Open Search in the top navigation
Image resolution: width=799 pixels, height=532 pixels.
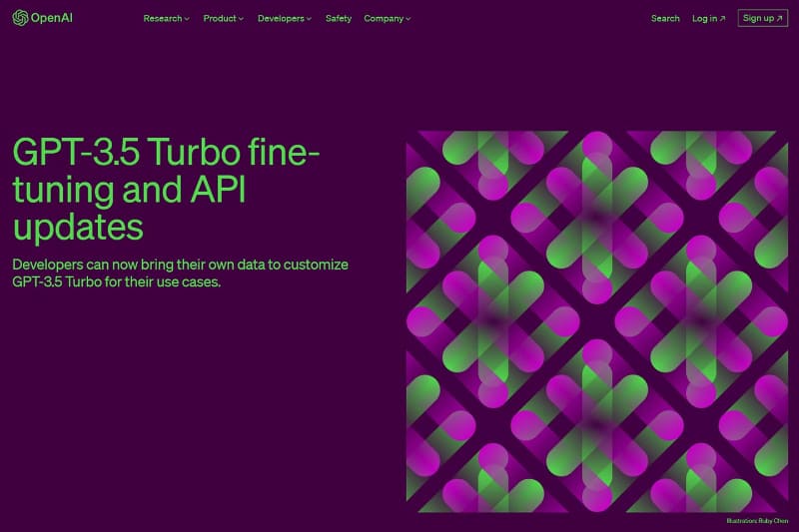tap(665, 18)
